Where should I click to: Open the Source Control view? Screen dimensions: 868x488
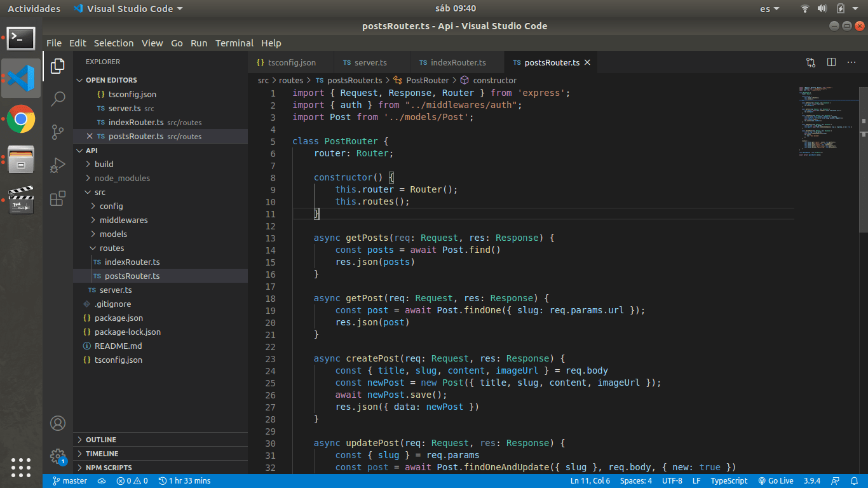pyautogui.click(x=58, y=132)
